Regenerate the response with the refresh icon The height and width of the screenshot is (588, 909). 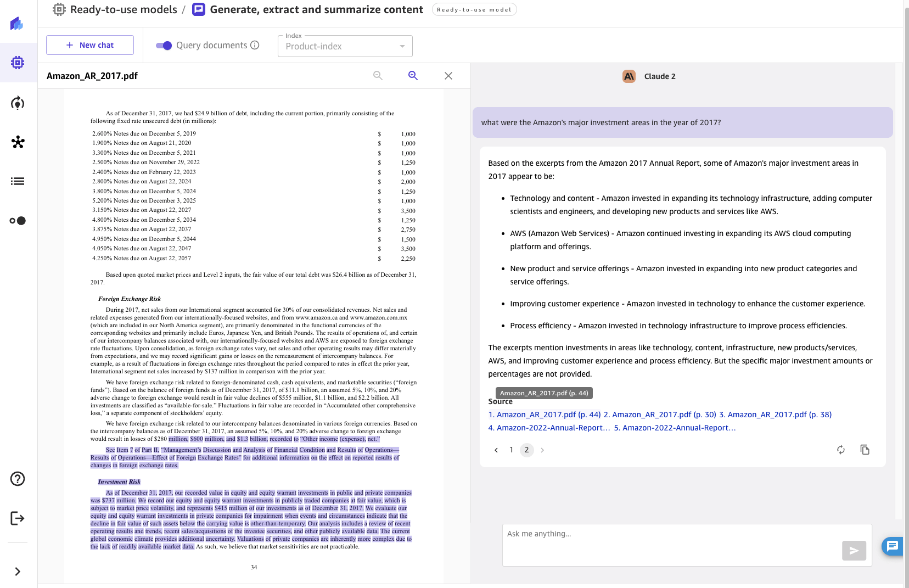(x=841, y=450)
